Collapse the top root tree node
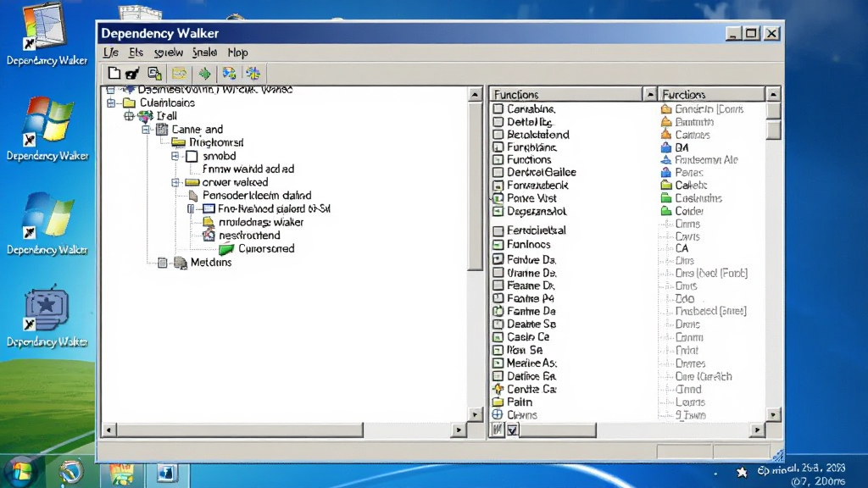Image resolution: width=868 pixels, height=488 pixels. click(111, 90)
